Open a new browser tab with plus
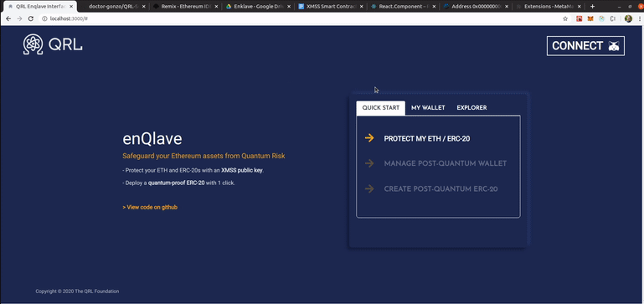The height and width of the screenshot is (304, 644). 592,7
